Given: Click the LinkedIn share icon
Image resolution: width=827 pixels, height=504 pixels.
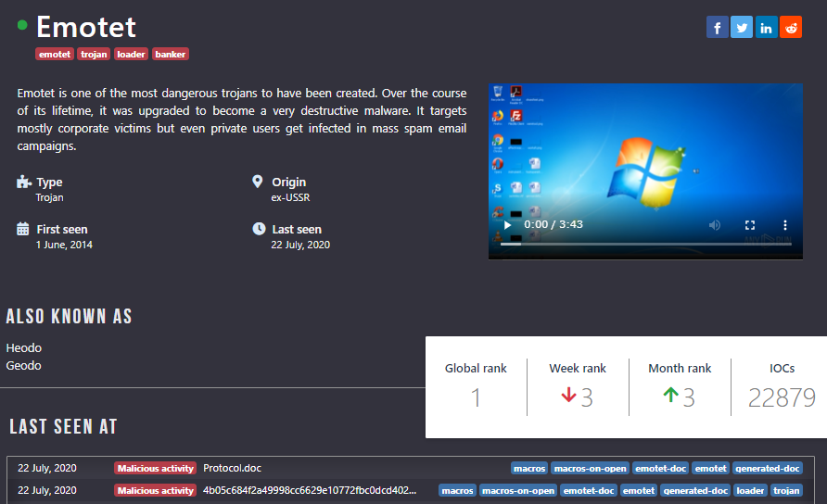Looking at the screenshot, I should (767, 28).
